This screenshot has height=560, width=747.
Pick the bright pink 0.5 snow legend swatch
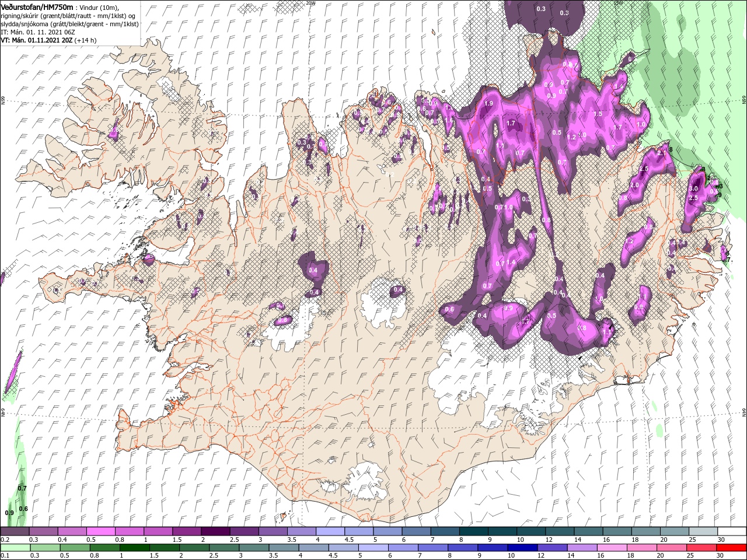click(x=100, y=531)
